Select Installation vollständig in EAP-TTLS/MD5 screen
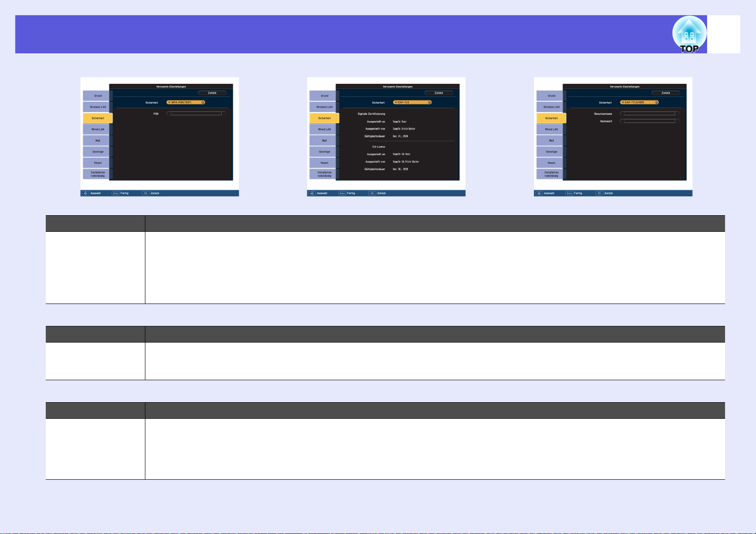Screen dimensions: 756x534 pos(551,174)
